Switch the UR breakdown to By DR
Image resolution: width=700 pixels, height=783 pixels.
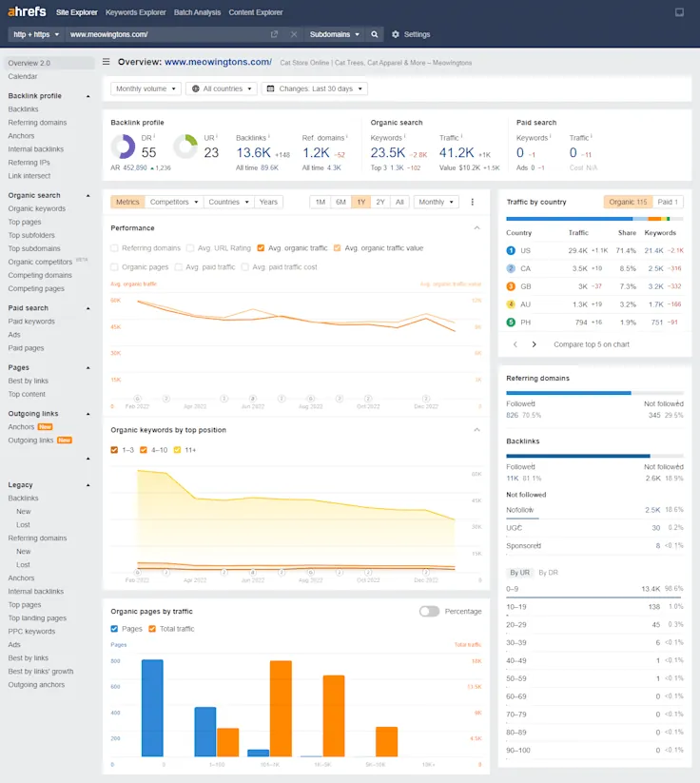[x=548, y=573]
